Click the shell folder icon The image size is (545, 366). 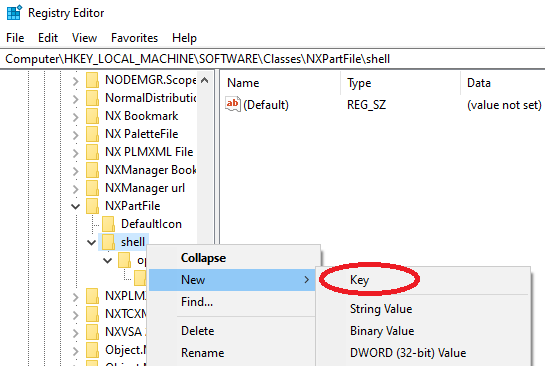tap(108, 242)
